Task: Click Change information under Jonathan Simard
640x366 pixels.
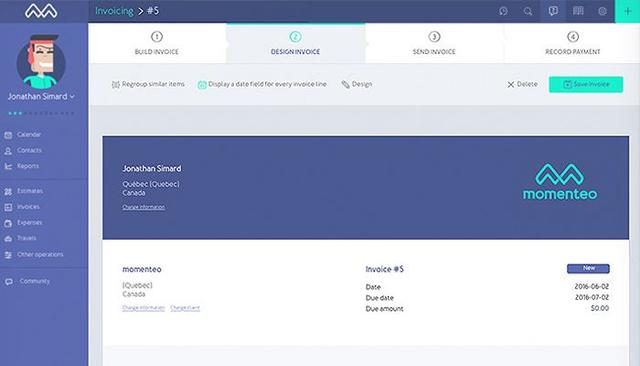Action: pyautogui.click(x=144, y=207)
